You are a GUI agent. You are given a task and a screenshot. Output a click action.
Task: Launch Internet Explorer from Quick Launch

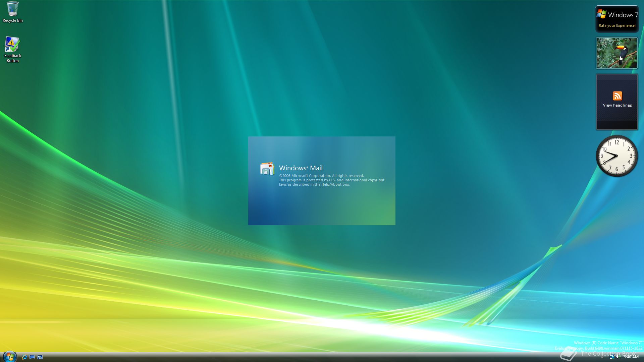coord(24,357)
